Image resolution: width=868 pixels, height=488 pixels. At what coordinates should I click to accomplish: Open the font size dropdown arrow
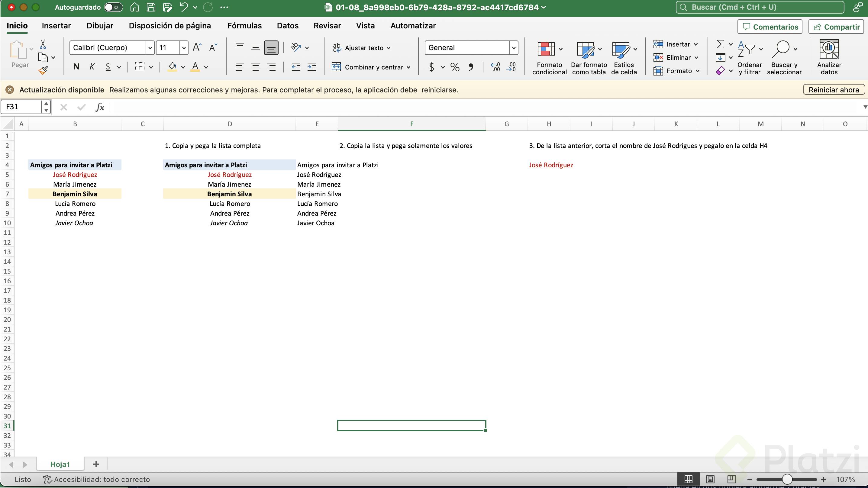pos(184,48)
